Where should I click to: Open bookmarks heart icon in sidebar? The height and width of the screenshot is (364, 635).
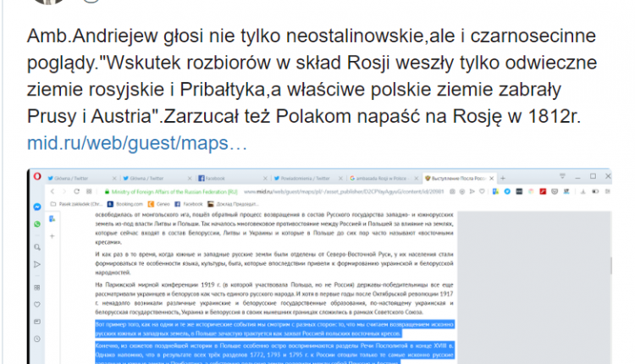tap(38, 303)
